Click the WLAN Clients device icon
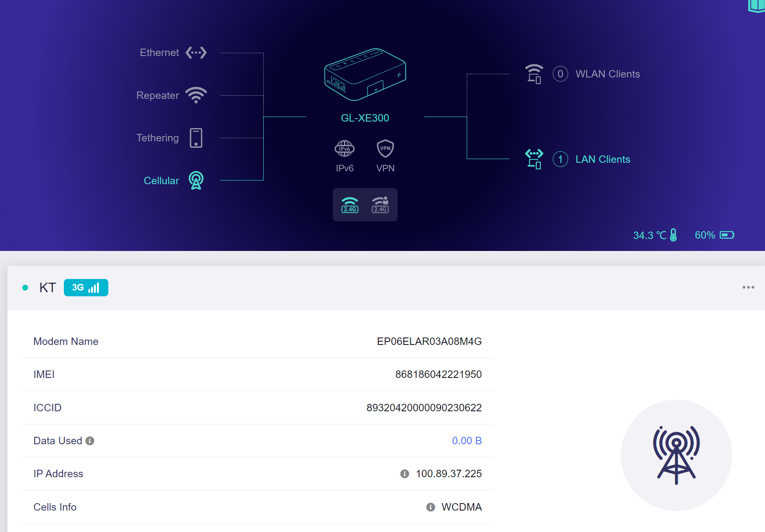765x532 pixels. click(534, 74)
